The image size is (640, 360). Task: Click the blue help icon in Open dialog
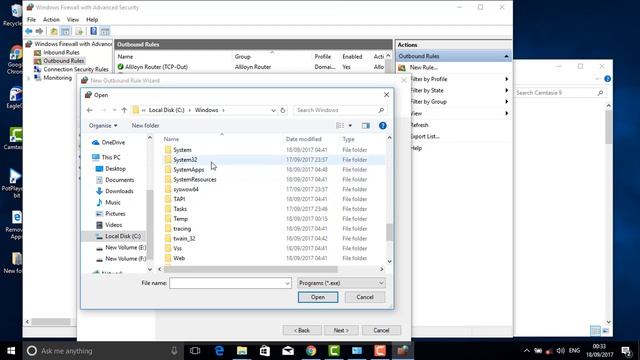click(x=382, y=126)
